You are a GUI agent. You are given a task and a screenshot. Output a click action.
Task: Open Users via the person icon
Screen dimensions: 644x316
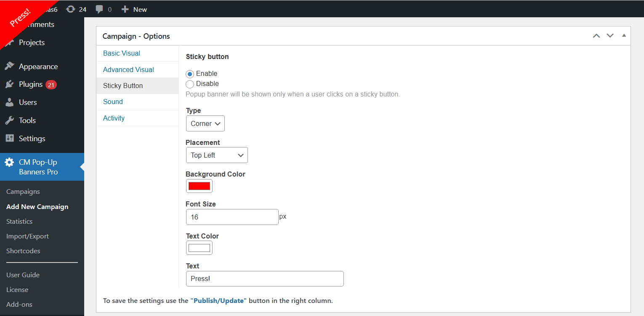pyautogui.click(x=9, y=102)
